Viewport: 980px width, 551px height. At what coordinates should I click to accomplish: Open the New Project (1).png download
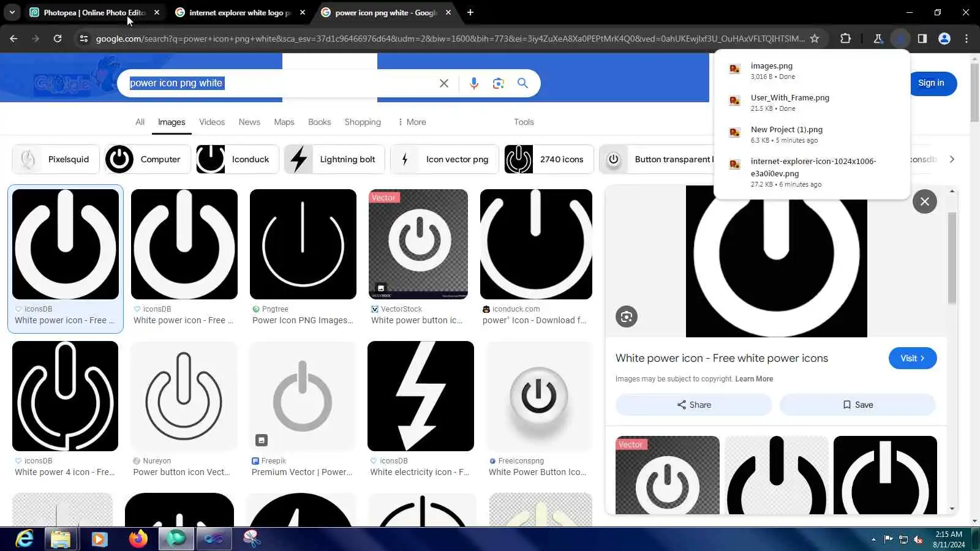click(x=812, y=134)
